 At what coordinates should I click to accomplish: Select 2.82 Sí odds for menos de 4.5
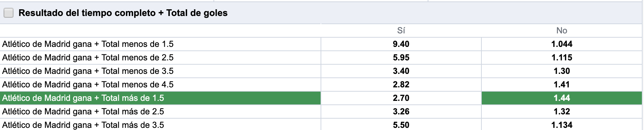(401, 85)
